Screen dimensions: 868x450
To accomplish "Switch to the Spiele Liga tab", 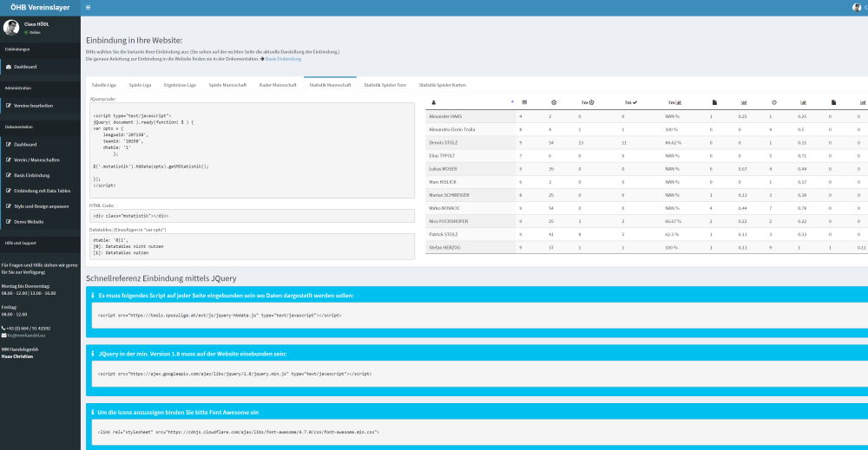I will [140, 85].
